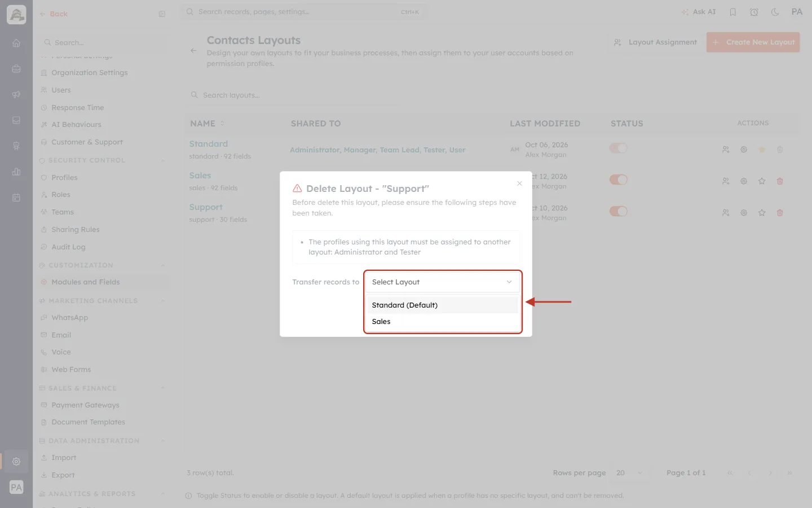Choose Standard (Default) from the layout dropdown
This screenshot has width=812, height=508.
443,305
